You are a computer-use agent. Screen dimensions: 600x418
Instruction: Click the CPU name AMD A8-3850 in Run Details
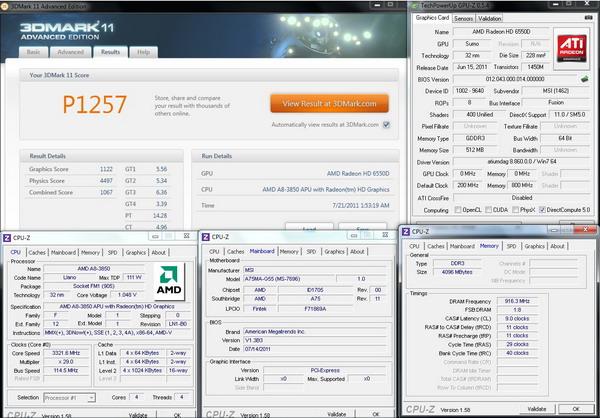(326, 189)
